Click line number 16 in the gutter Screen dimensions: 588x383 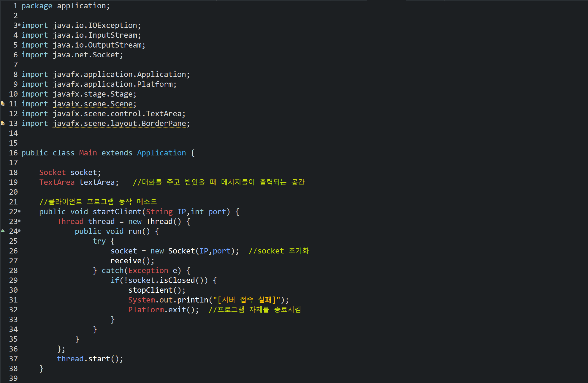[x=13, y=153]
